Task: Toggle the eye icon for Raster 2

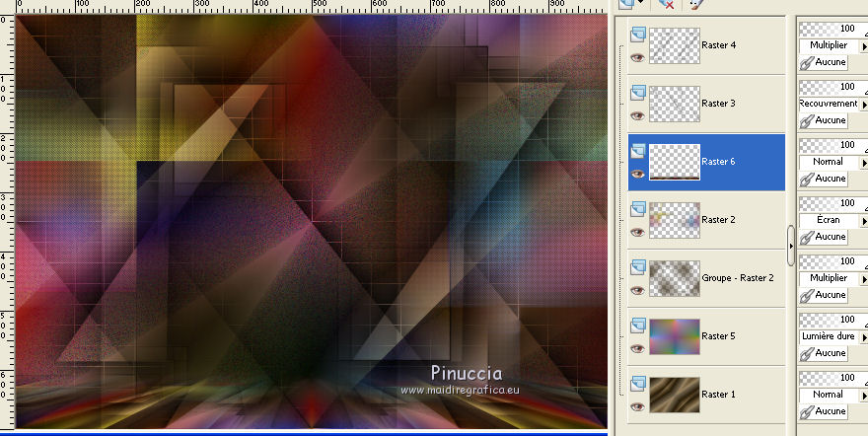Action: click(638, 232)
